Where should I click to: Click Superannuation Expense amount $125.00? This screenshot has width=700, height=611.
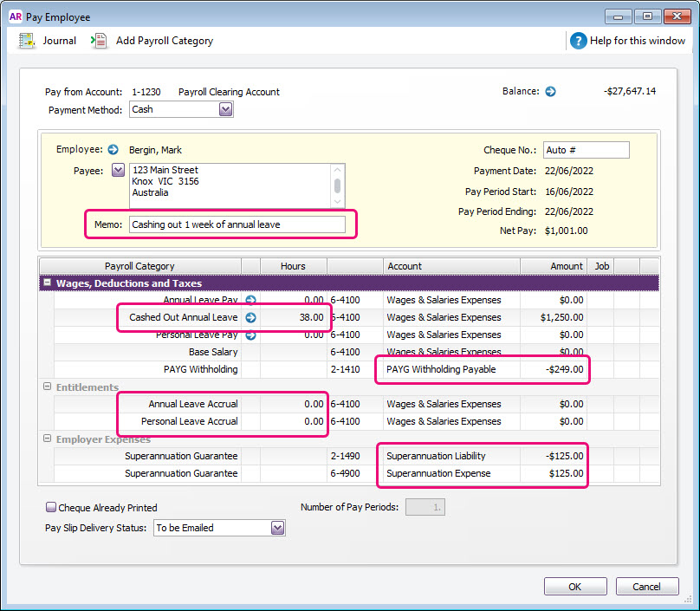(x=566, y=473)
